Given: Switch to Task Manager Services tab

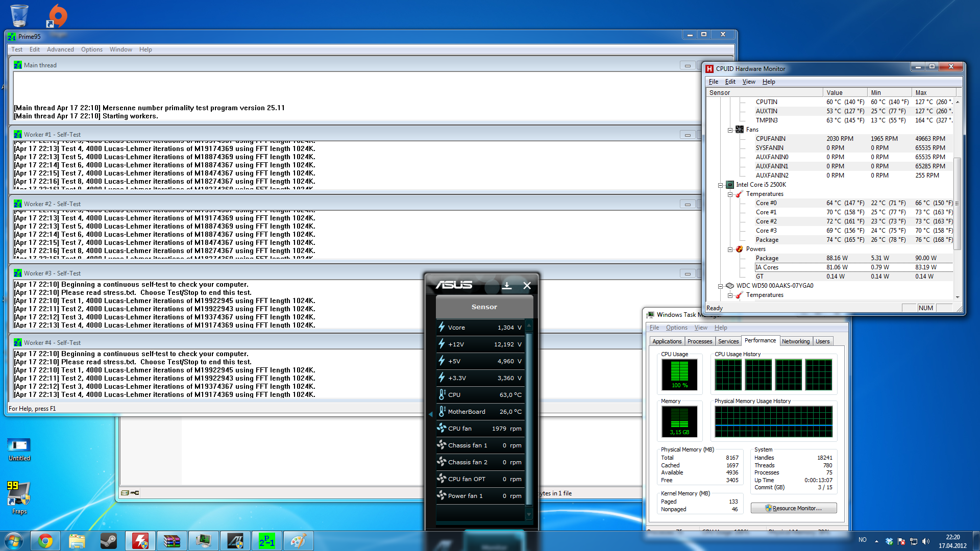Looking at the screenshot, I should coord(728,341).
